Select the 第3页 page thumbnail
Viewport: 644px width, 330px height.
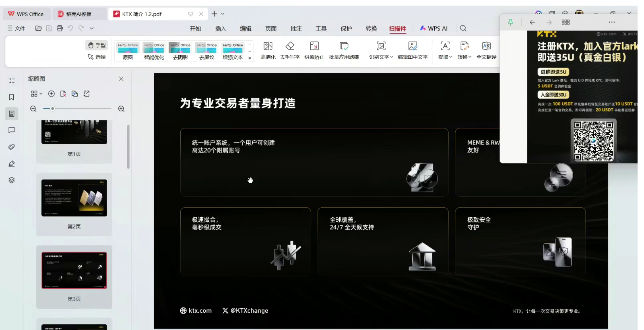coord(74,270)
